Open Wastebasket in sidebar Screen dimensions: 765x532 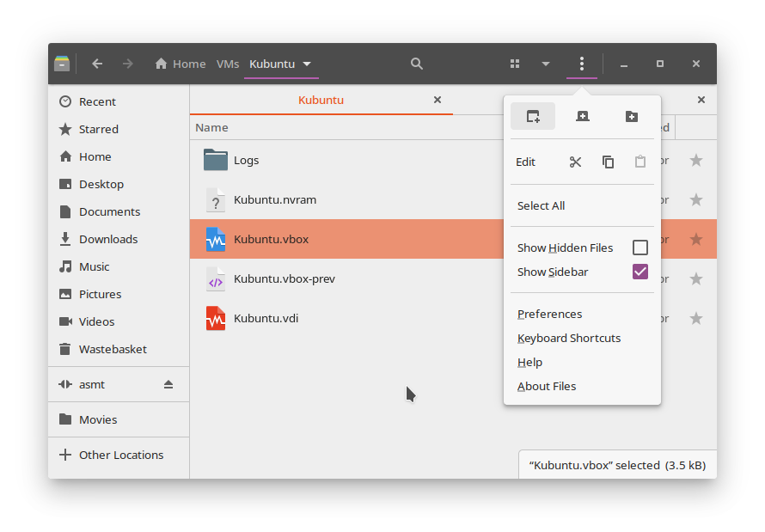[119, 349]
